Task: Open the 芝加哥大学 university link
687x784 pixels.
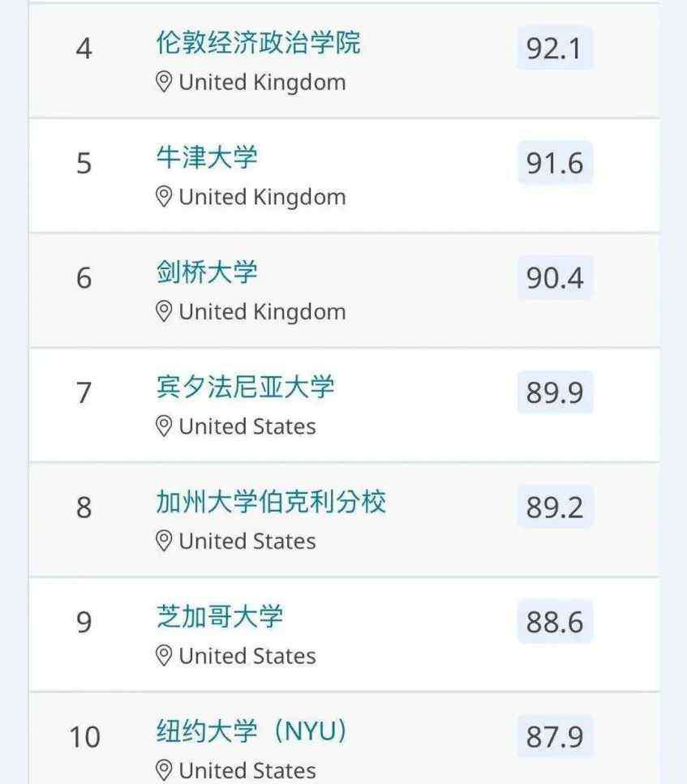Action: click(x=220, y=616)
